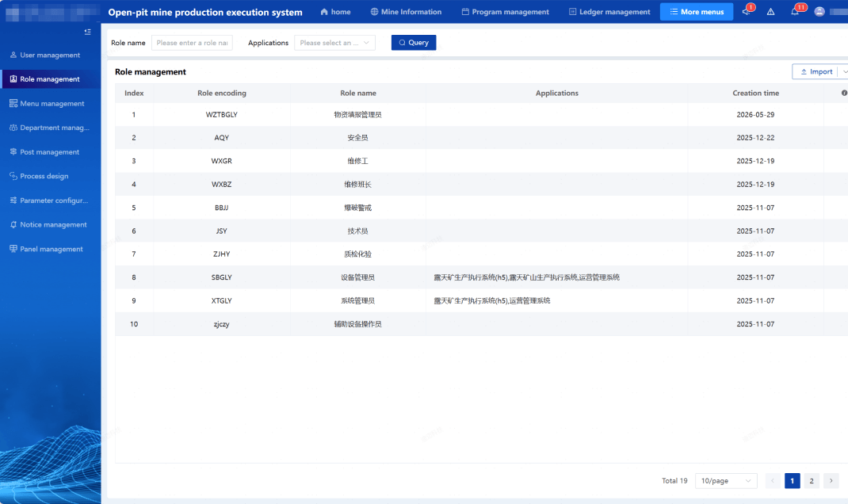Click the Query button
Image resolution: width=848 pixels, height=504 pixels.
[414, 43]
